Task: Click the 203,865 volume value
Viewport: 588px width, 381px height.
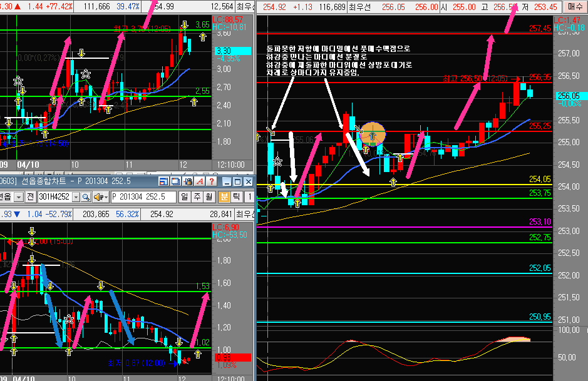Action: (96, 215)
